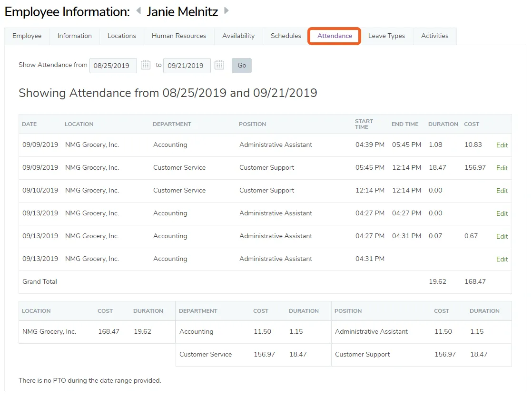Edit the 09/10/2019 Customer Service entry

pos(502,191)
